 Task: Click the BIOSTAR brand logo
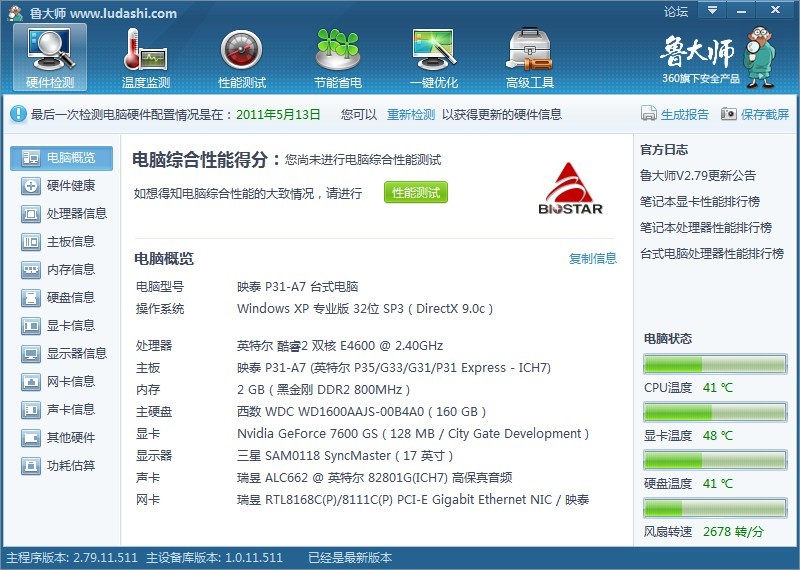point(570,188)
